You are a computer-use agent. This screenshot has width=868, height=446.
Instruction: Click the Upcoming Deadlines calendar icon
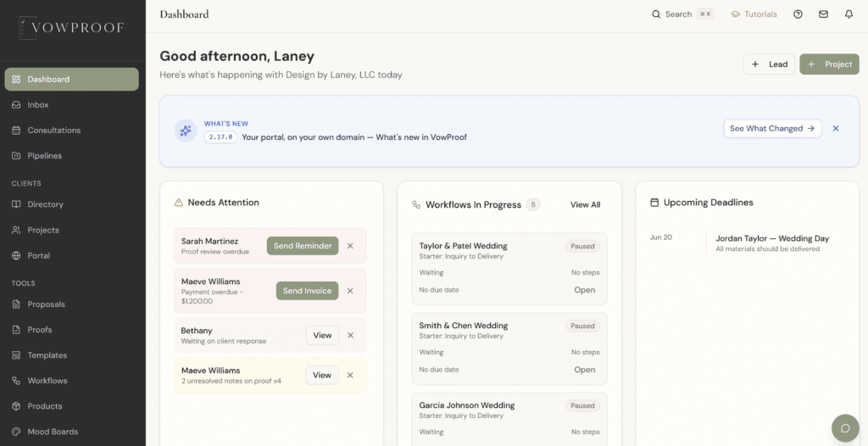pyautogui.click(x=654, y=203)
